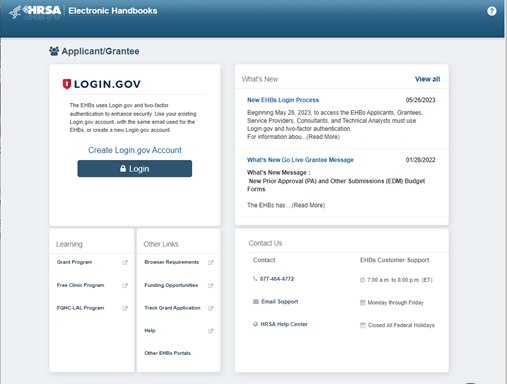Open Other EHBs Portals link

pos(167,353)
